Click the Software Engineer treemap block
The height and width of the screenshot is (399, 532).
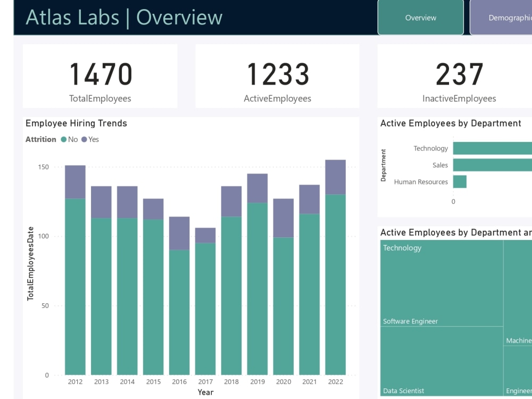pyautogui.click(x=442, y=282)
